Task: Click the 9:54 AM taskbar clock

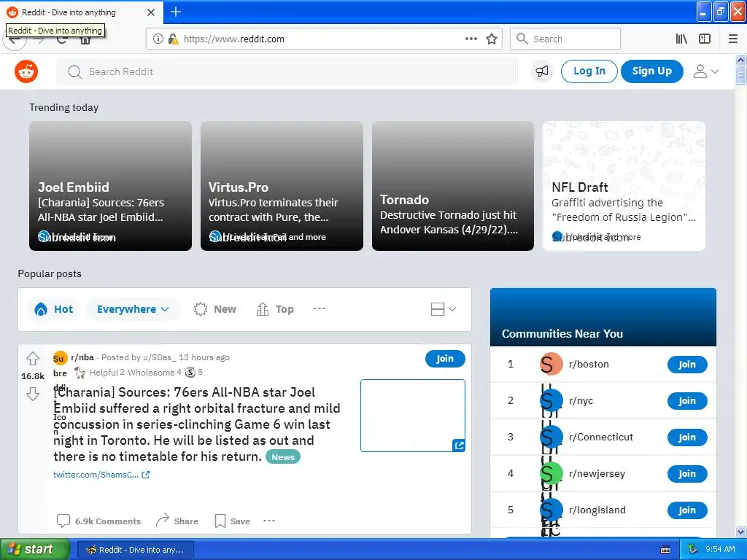Action: pos(719,550)
